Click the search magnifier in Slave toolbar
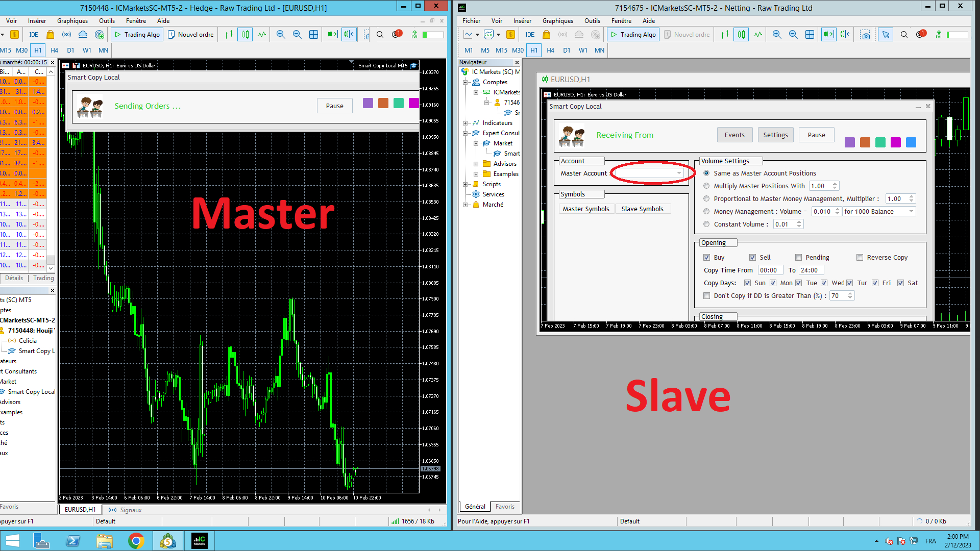980x551 pixels. [904, 35]
